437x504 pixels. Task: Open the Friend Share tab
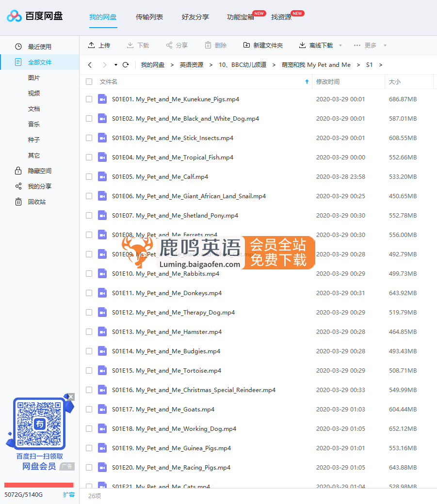coord(195,17)
